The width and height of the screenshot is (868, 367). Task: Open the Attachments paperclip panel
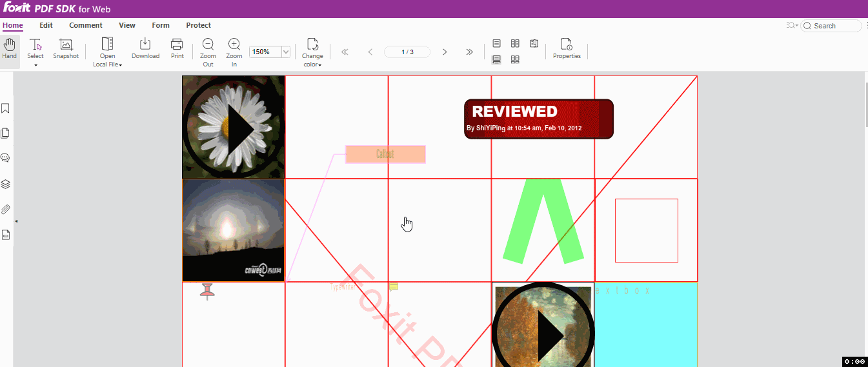[6, 209]
